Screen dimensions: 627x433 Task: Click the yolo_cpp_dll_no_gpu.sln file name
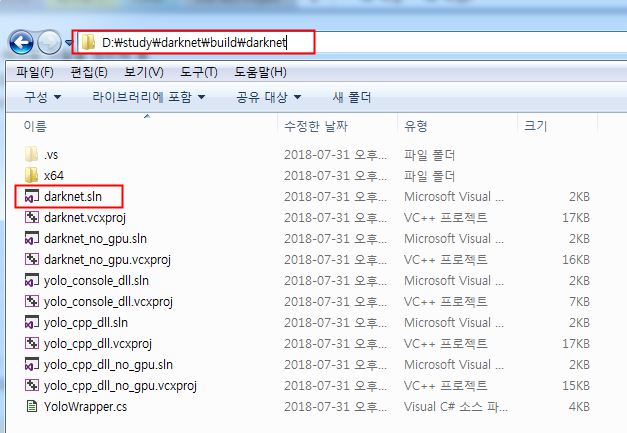(x=108, y=365)
